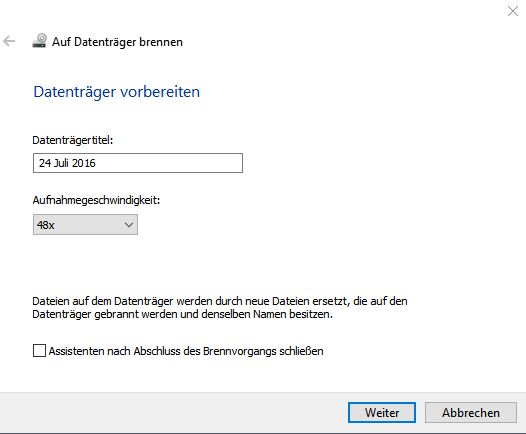This screenshot has height=434, width=526.
Task: Place the cursor in the '24 Juli 2016' text
Action: (x=67, y=163)
